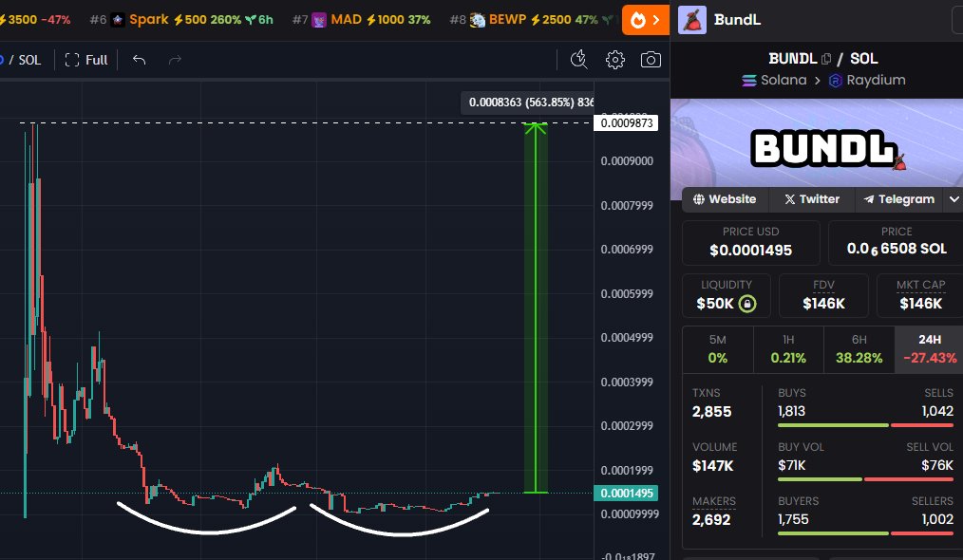963x560 pixels.
Task: Click the SOL pair label in chart toolbar
Action: click(x=29, y=60)
